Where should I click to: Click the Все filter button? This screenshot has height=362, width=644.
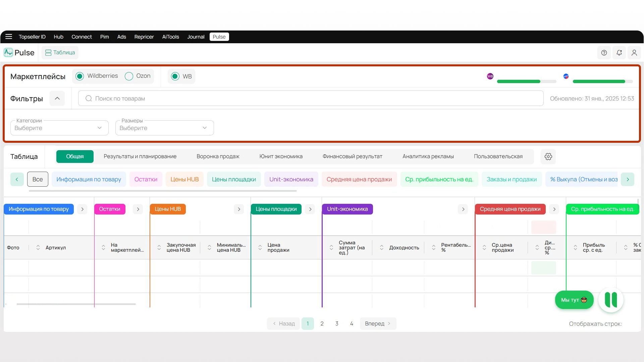pos(38,179)
